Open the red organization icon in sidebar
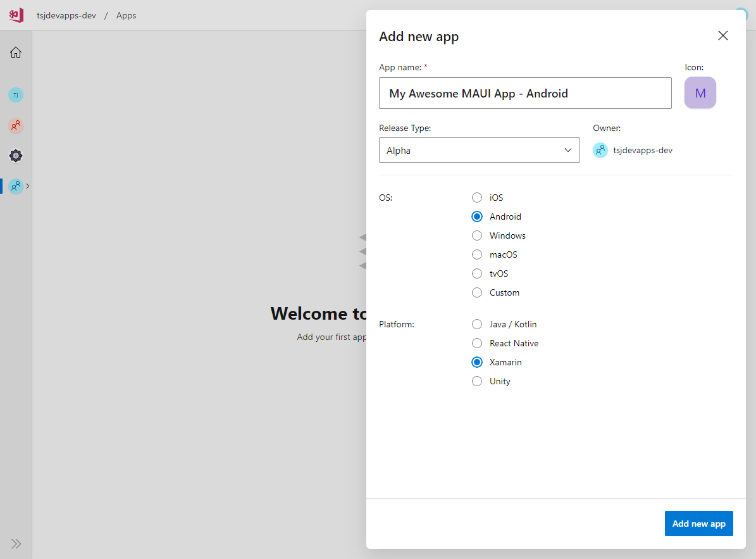 16,125
